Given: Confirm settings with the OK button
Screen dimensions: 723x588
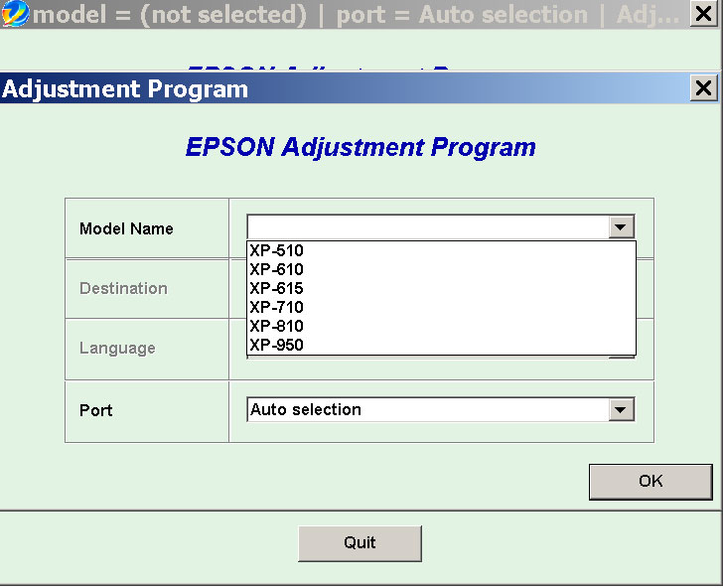Looking at the screenshot, I should point(651,482).
